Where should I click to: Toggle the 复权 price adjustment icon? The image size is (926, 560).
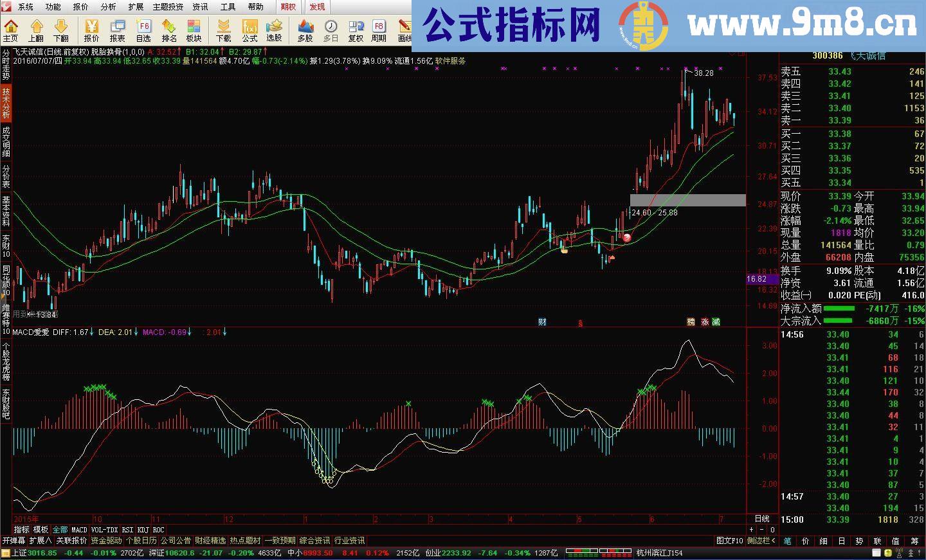pos(356,30)
